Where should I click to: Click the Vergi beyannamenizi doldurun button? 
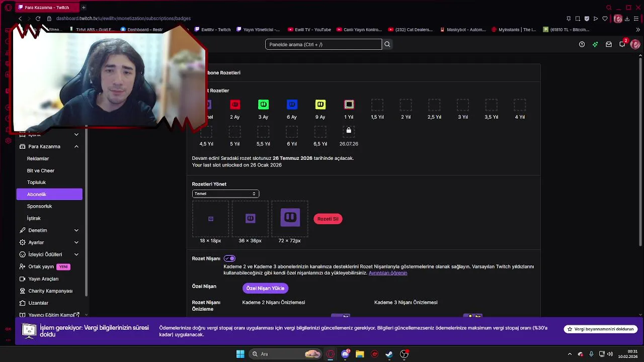click(601, 329)
